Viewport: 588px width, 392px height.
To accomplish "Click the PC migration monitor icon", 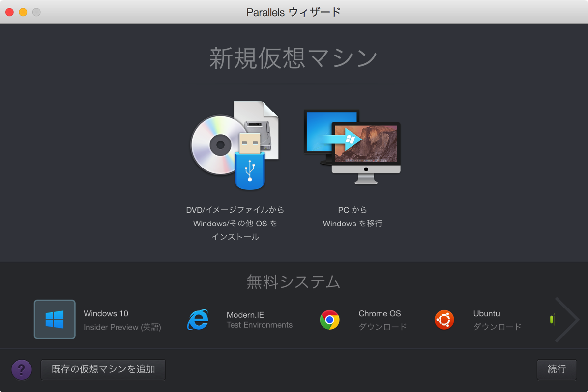I will click(x=353, y=145).
